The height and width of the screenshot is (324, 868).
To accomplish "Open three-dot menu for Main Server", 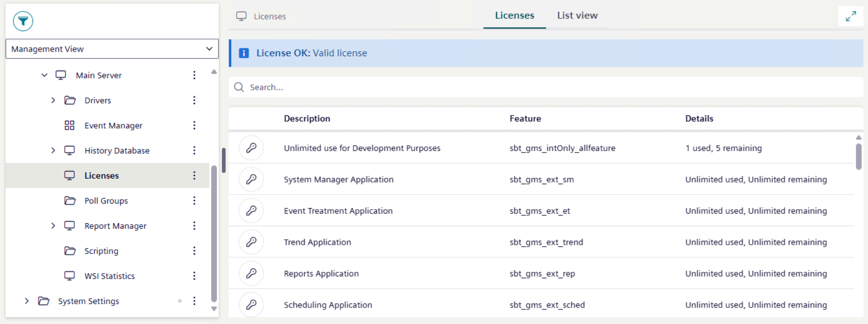I will pyautogui.click(x=194, y=75).
